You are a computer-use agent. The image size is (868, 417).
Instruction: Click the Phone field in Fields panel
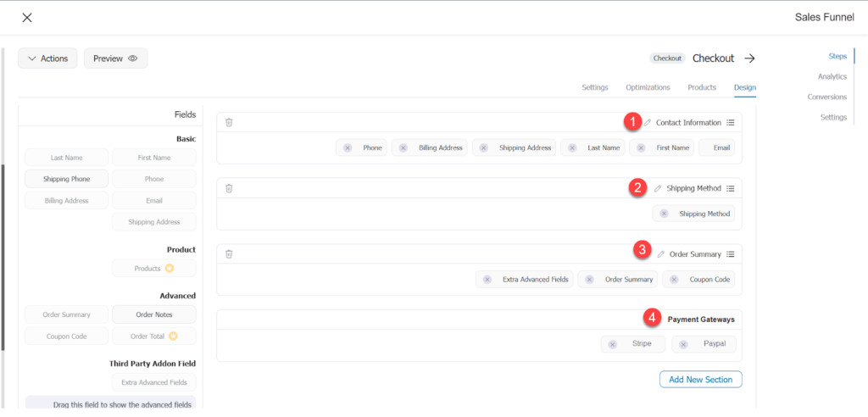click(x=154, y=179)
